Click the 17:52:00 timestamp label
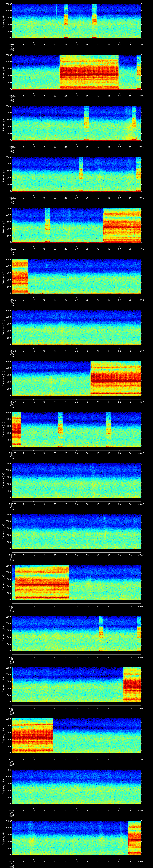 click(12, 861)
